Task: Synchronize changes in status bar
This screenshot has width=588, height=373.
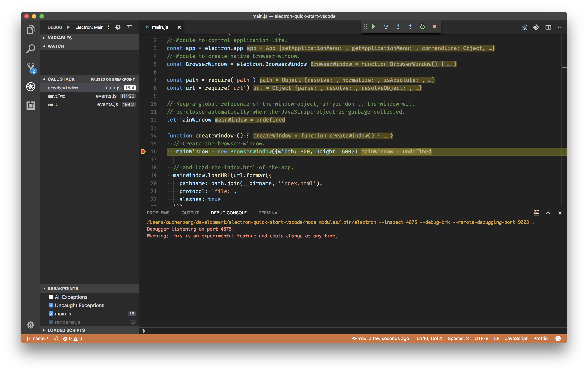Action: 56,338
